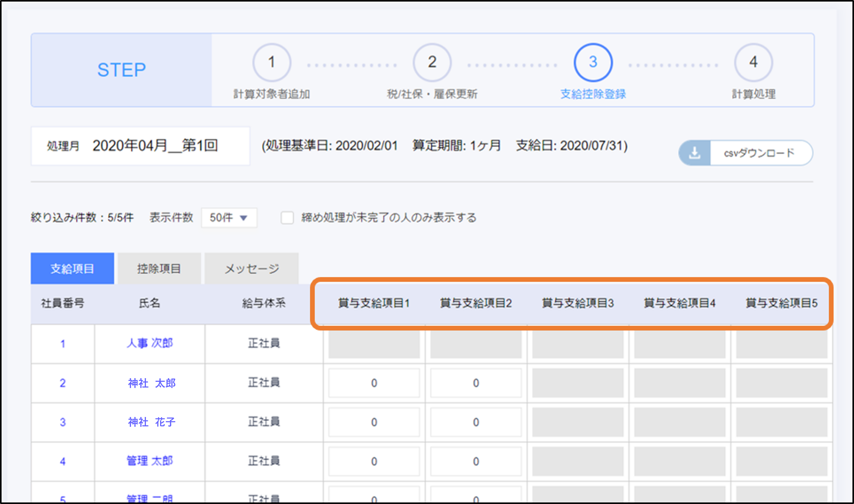Image resolution: width=854 pixels, height=504 pixels.
Task: Click the 処理基準日: 2020/02/01 text
Action: 331,146
